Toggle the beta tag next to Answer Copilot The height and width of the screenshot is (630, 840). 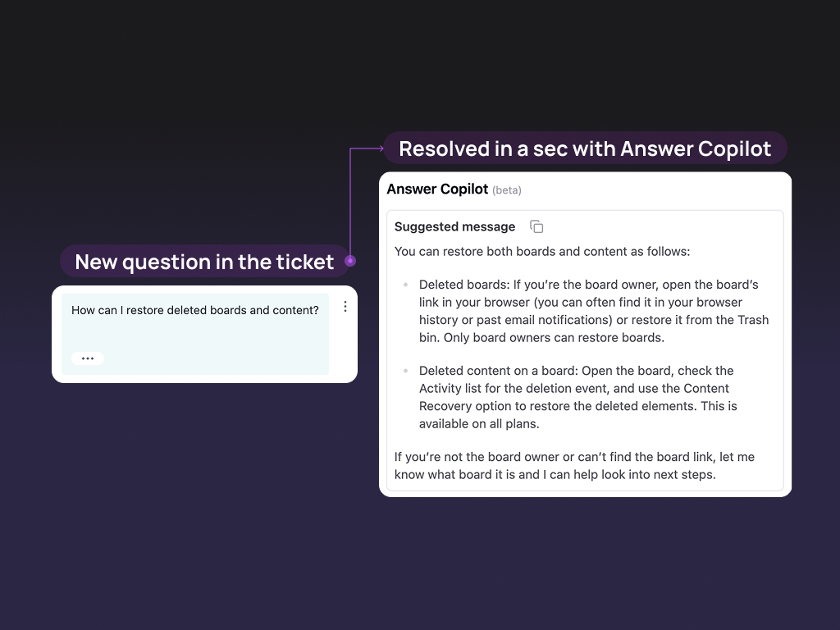click(x=507, y=189)
